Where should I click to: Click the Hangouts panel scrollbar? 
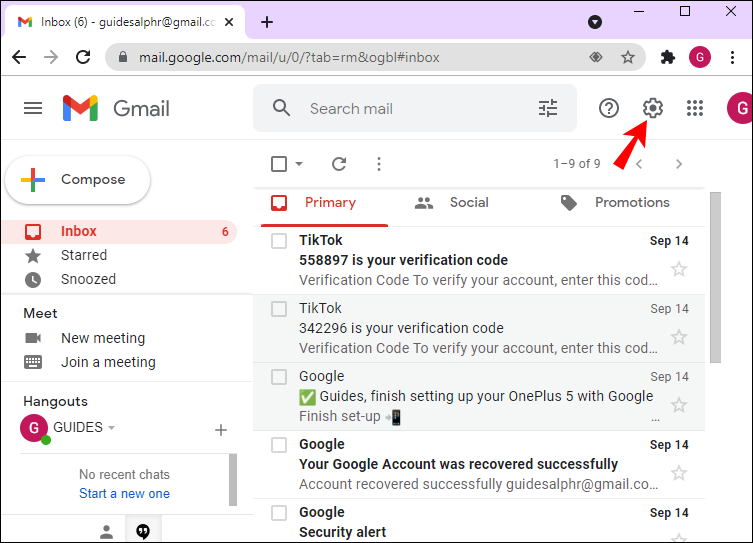[233, 479]
